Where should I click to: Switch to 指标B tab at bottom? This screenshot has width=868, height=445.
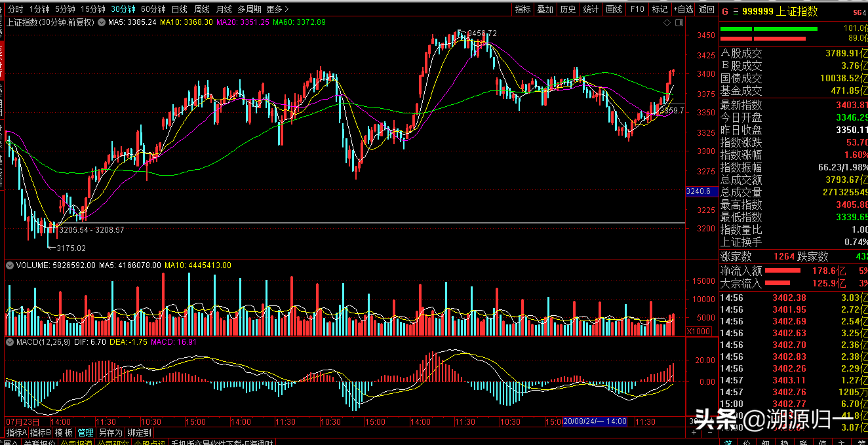tap(40, 433)
